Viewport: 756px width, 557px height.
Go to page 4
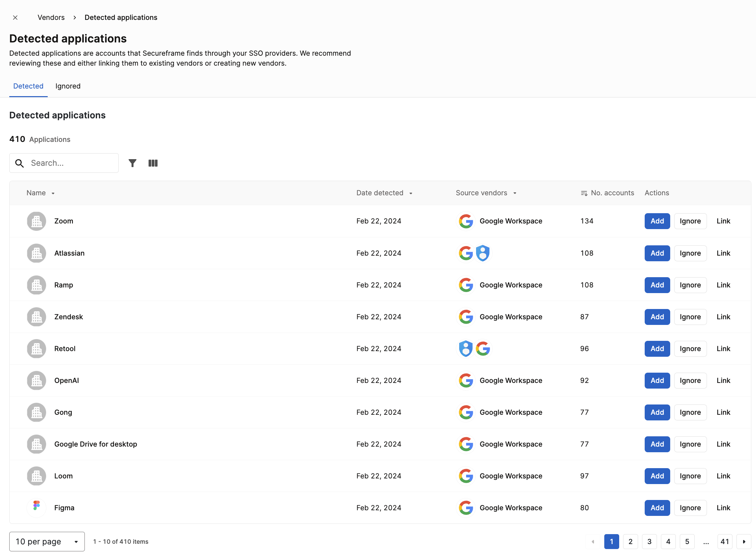[x=668, y=542]
